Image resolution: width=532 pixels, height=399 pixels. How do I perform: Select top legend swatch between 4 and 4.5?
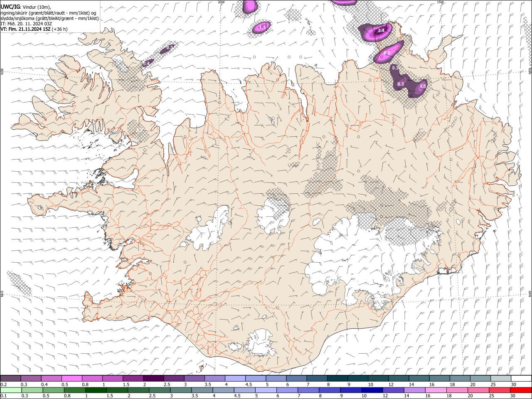tap(235, 378)
